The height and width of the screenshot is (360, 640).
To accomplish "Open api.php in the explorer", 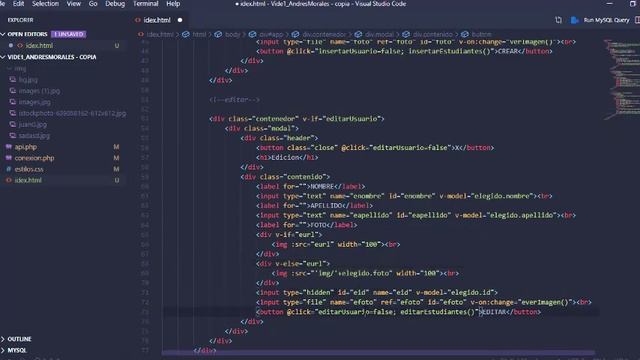I will [26, 147].
